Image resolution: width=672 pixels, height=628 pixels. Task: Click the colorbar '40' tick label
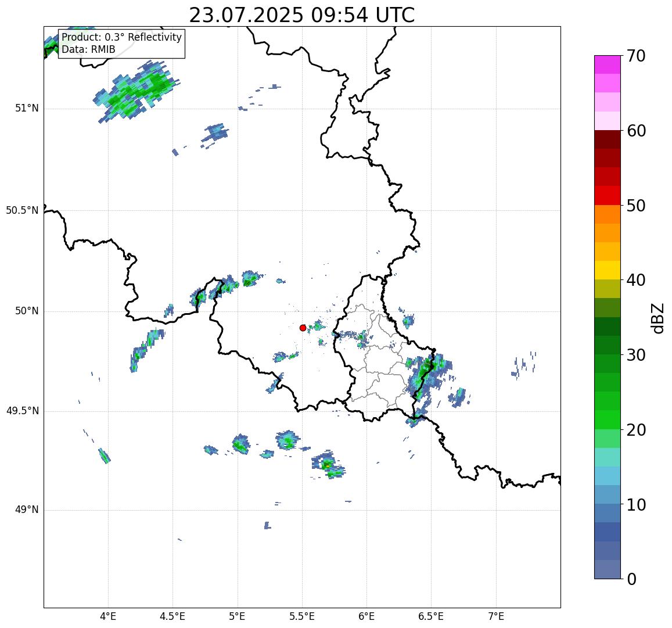[636, 281]
